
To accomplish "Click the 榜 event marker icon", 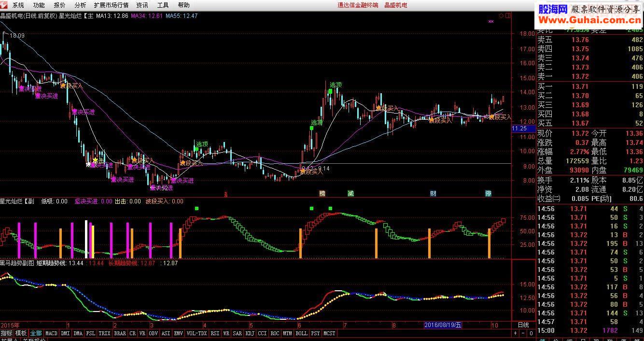I will tap(322, 194).
